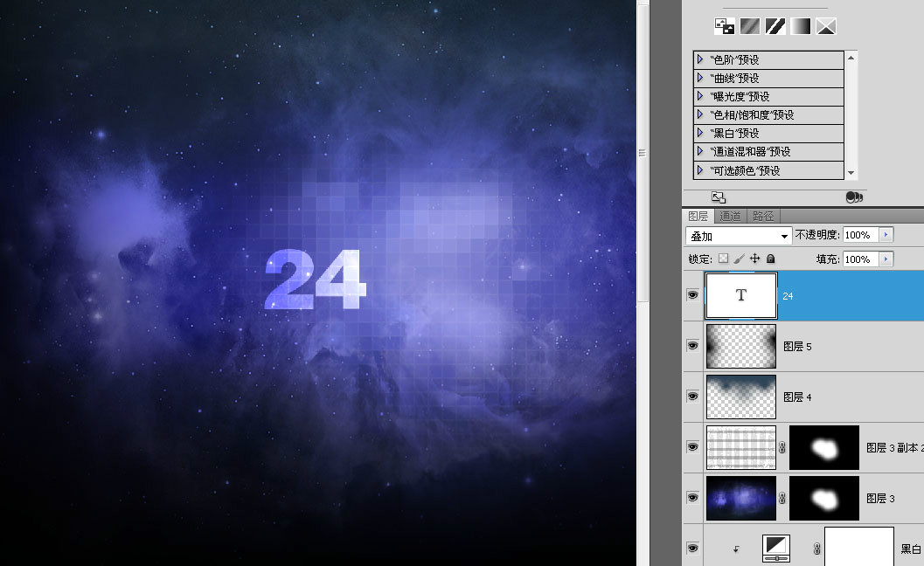Screen dimensions: 924x566
Task: Lock layer position with move icon
Action: [755, 259]
